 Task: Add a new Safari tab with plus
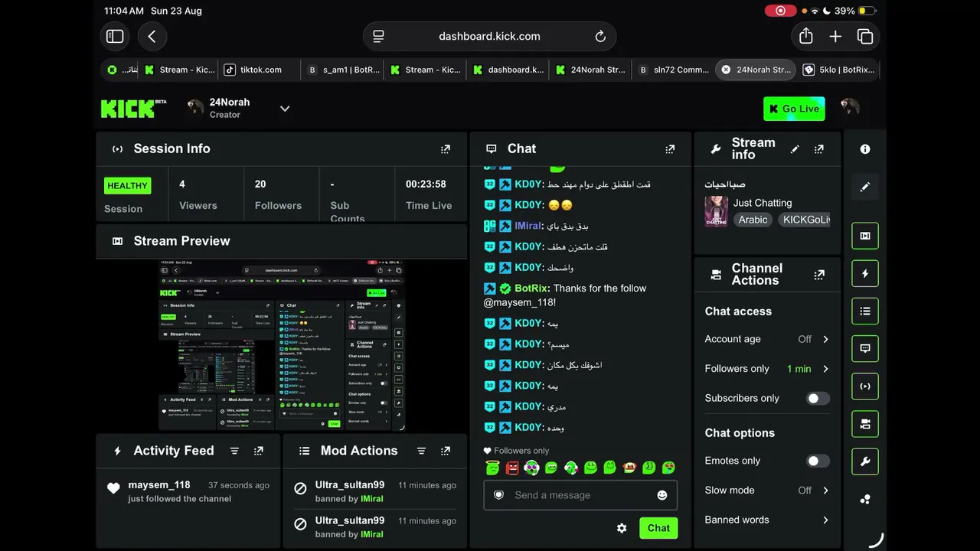[x=835, y=36]
